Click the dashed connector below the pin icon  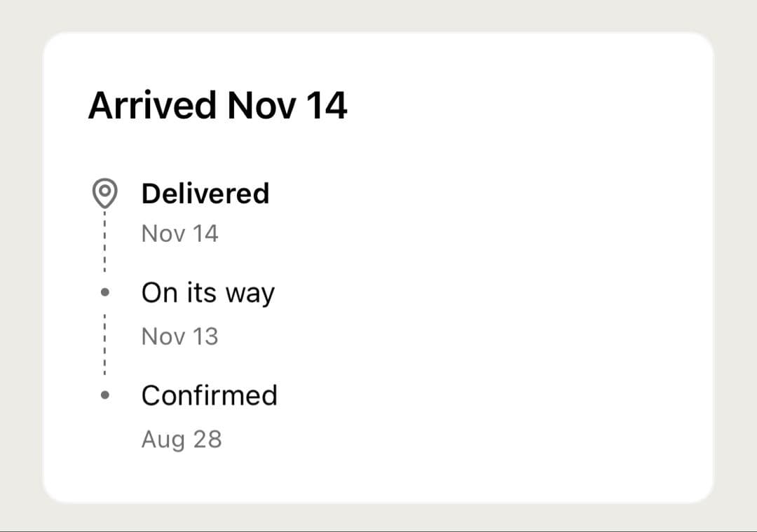click(x=104, y=242)
